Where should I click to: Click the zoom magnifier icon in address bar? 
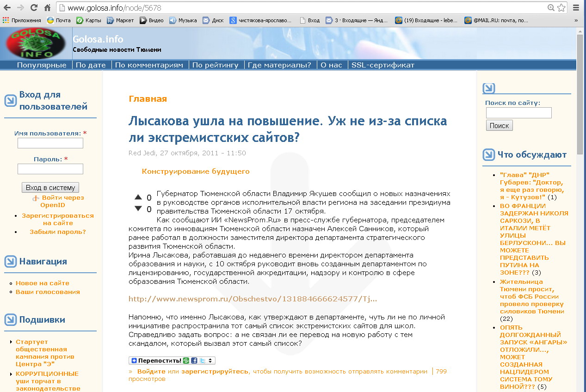pyautogui.click(x=551, y=8)
